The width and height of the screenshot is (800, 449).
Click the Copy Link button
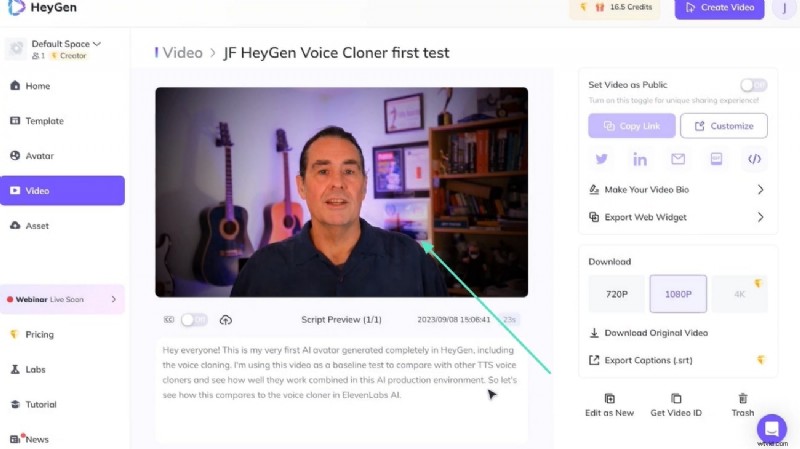pyautogui.click(x=632, y=126)
